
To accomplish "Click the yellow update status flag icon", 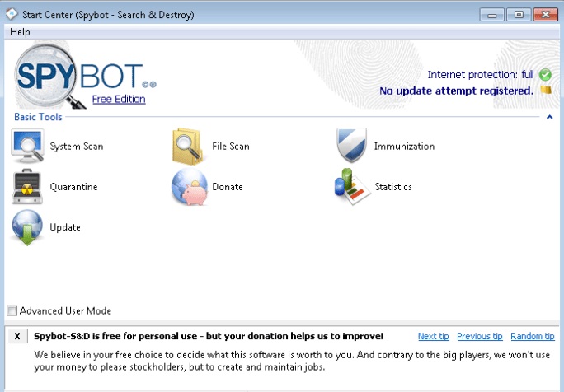I will (x=546, y=90).
